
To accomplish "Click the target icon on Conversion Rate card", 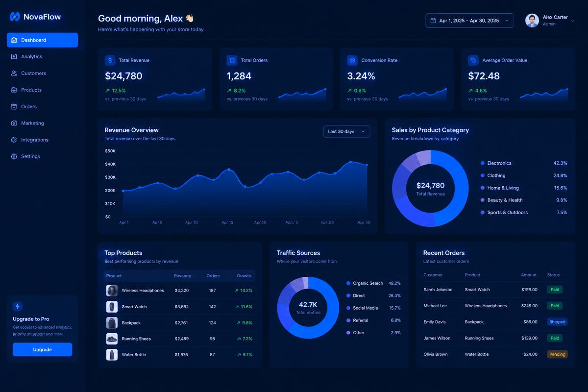I will point(352,60).
